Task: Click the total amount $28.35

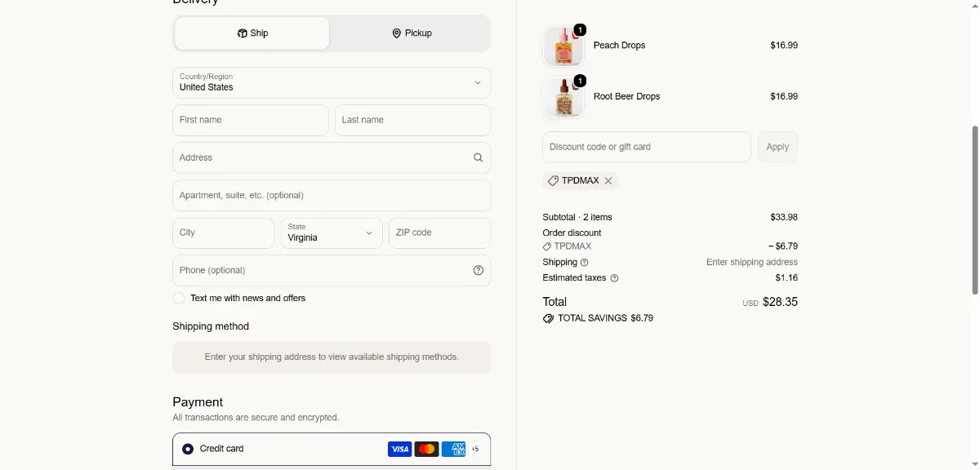Action: (780, 302)
